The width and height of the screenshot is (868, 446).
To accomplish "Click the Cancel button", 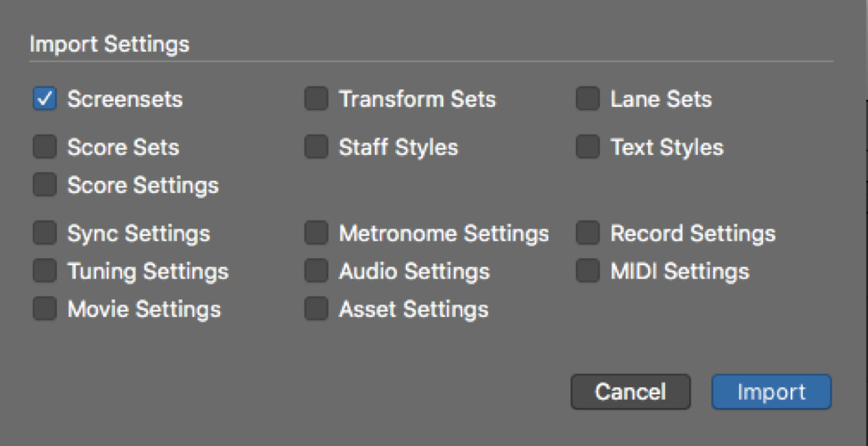I will (630, 392).
